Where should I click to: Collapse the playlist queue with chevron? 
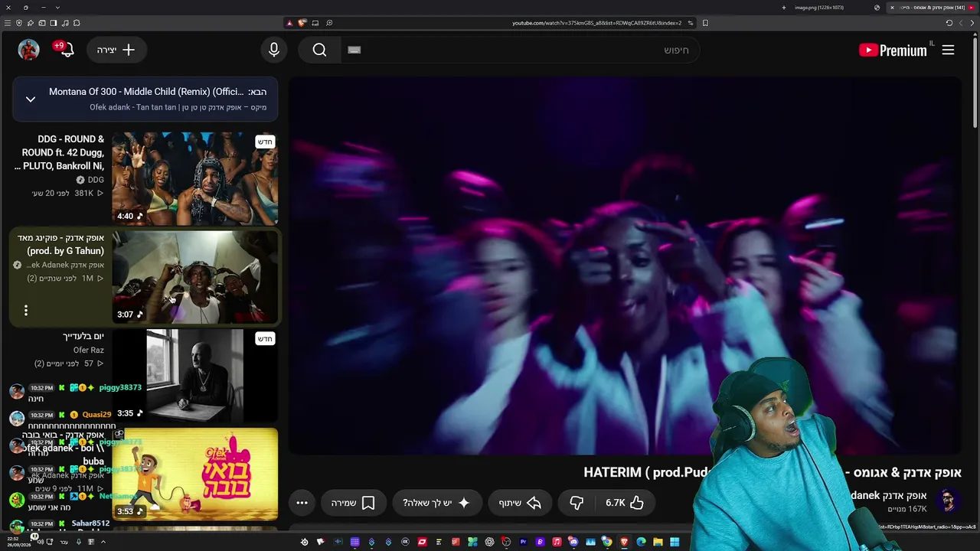pyautogui.click(x=31, y=99)
